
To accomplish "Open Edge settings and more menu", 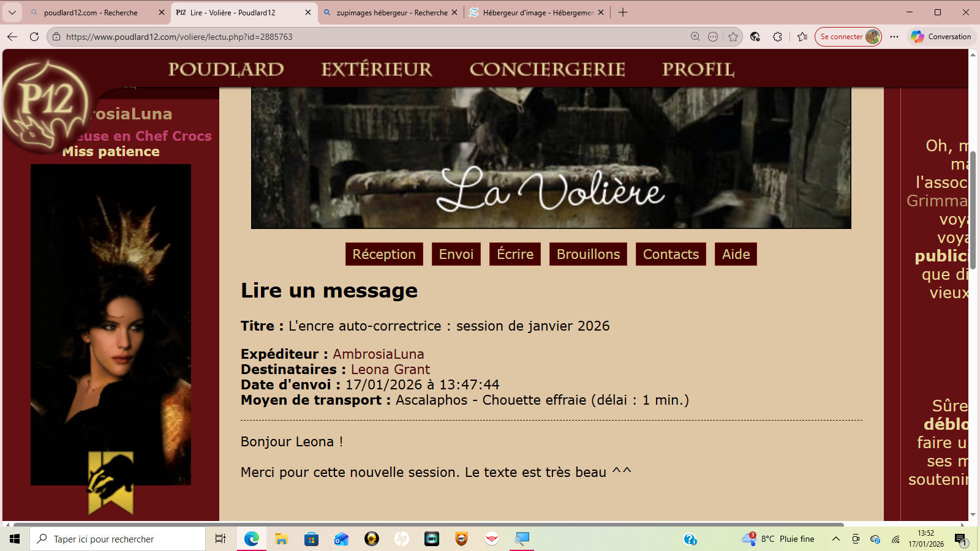I will coord(894,37).
